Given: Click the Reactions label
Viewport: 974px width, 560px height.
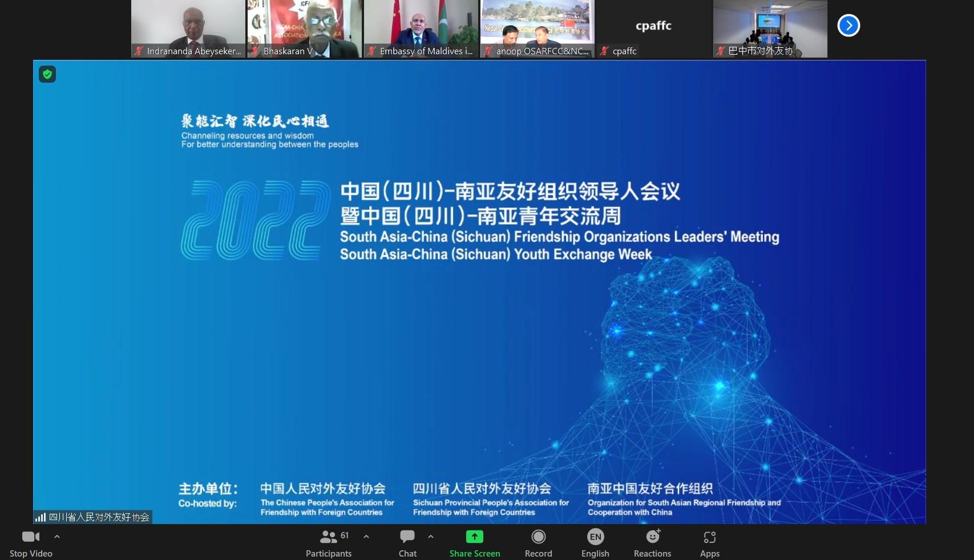Looking at the screenshot, I should pos(653,554).
